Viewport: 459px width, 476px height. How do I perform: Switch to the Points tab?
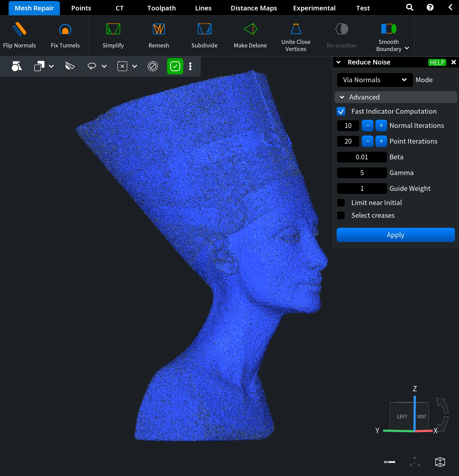(81, 8)
